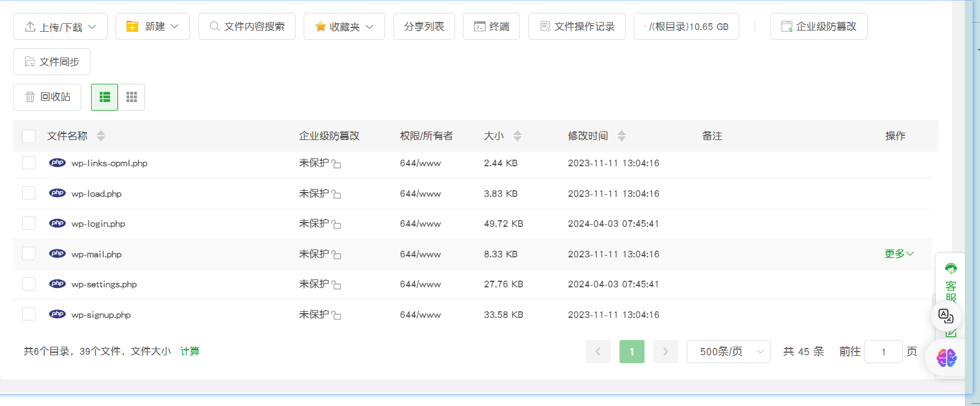Go to next page arrow
This screenshot has height=406, width=980.
click(x=665, y=352)
